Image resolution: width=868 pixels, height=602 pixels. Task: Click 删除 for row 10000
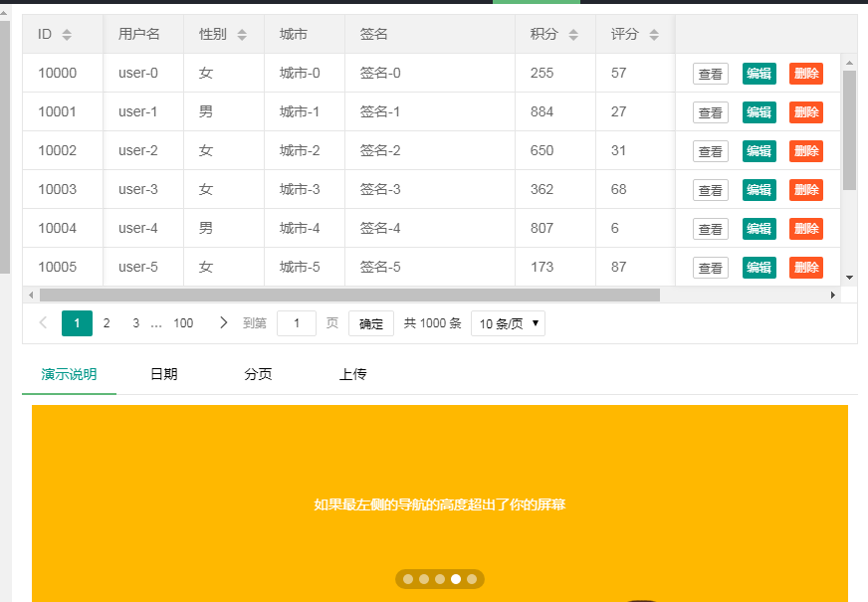click(806, 74)
